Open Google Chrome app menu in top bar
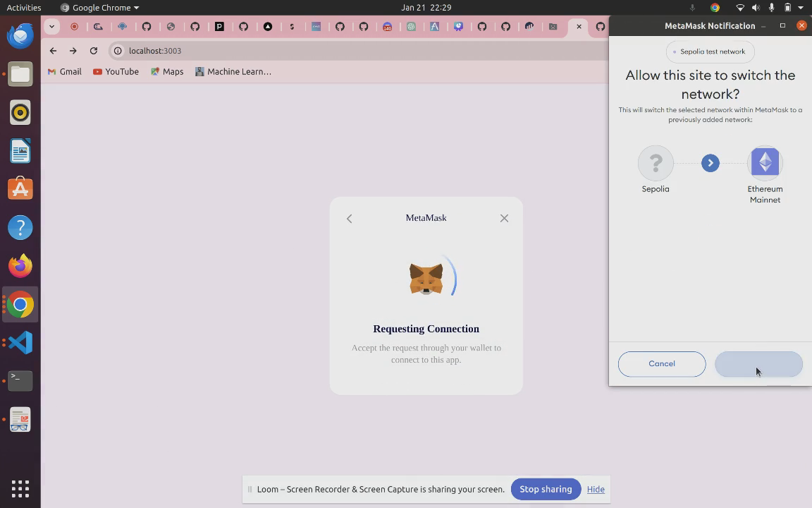812x508 pixels. coord(100,7)
